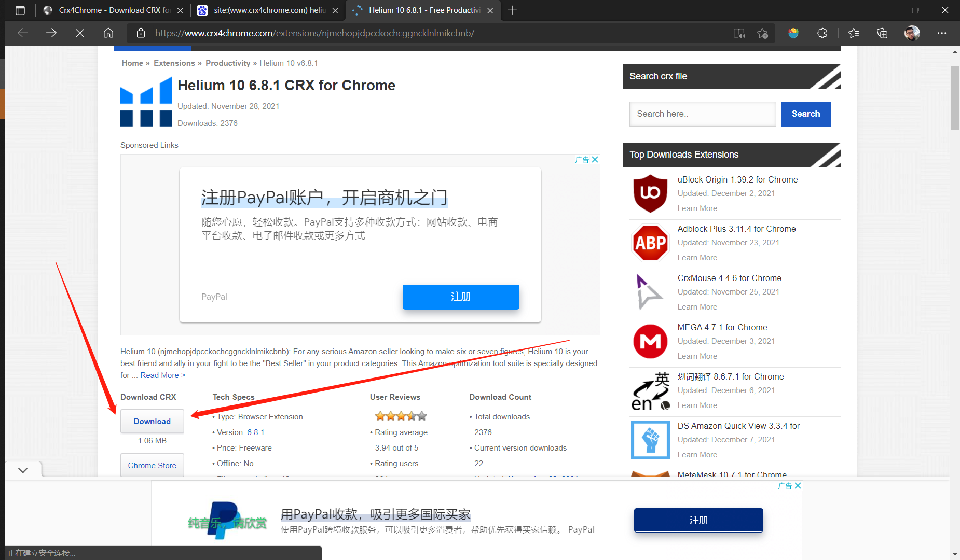
Task: Go to the browser home page
Action: [108, 33]
